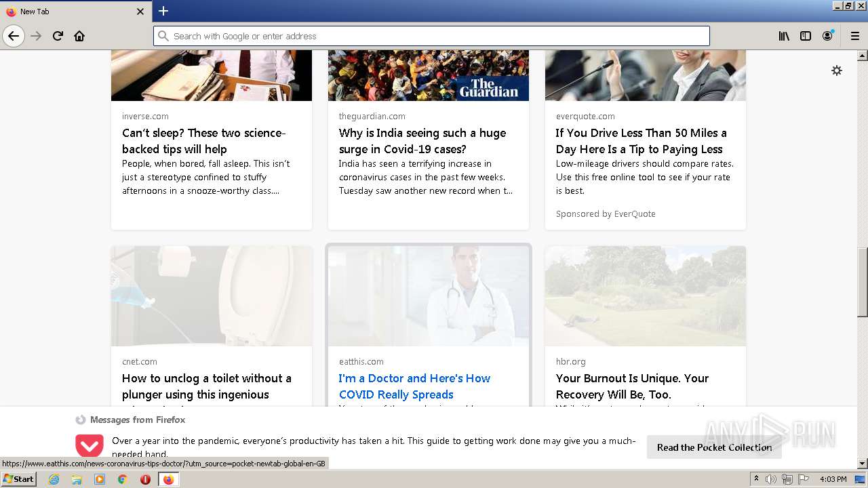Click the everquote microphone image thumbnail
868x488 pixels.
(x=646, y=75)
